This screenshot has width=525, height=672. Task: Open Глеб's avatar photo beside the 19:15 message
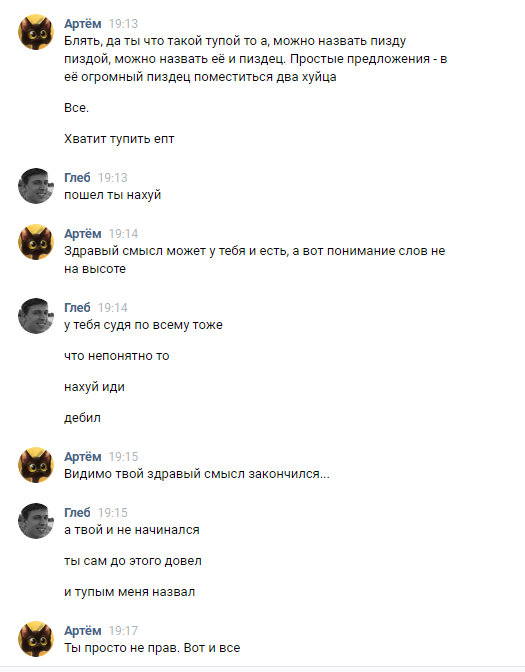pos(36,521)
